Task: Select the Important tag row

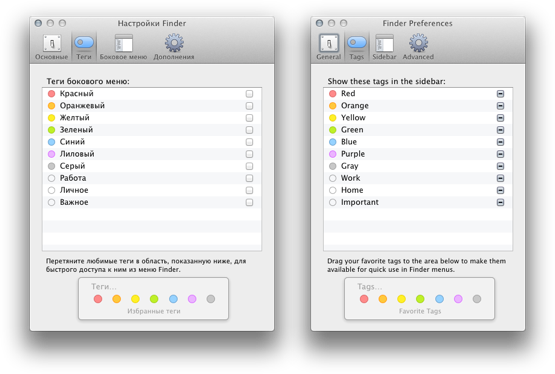Action: click(418, 202)
